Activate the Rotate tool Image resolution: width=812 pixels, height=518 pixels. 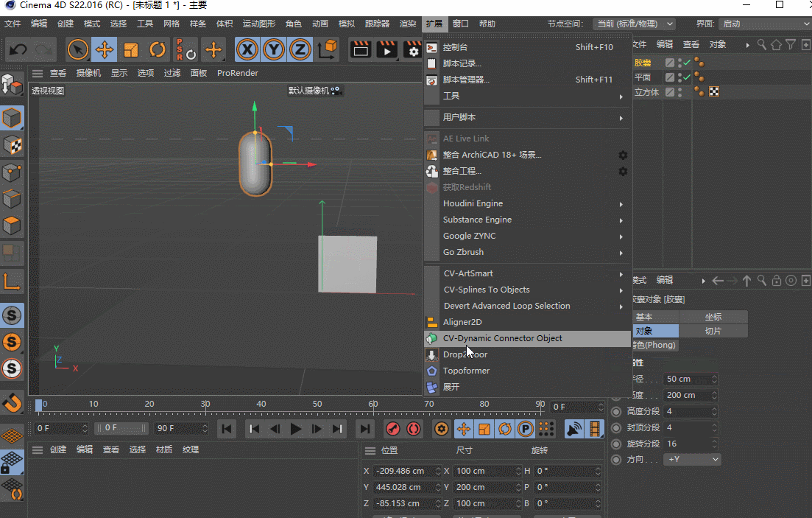[158, 50]
